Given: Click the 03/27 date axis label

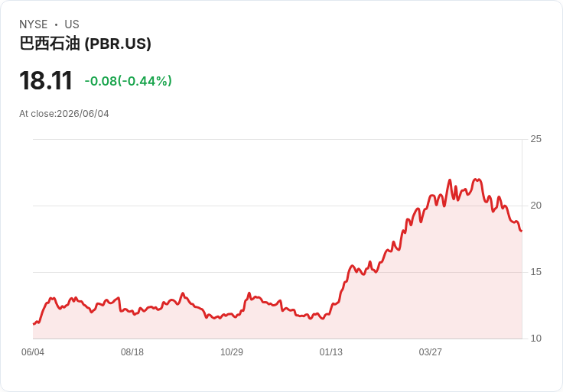Looking at the screenshot, I should 430,352.
